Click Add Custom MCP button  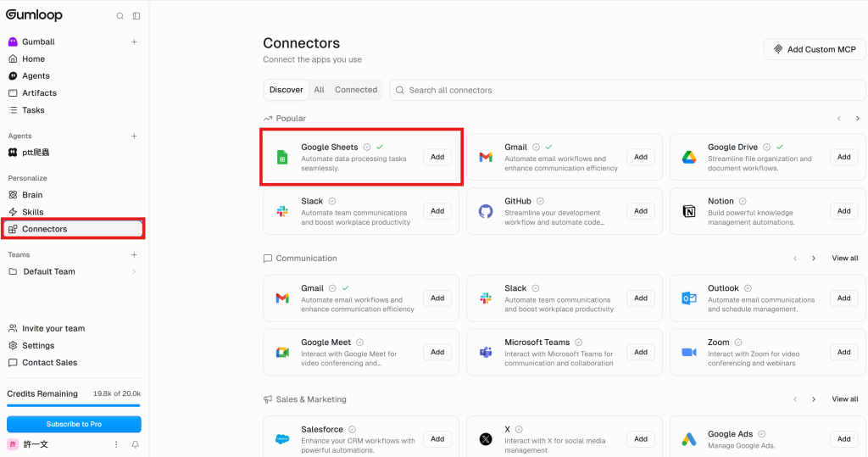(x=815, y=49)
